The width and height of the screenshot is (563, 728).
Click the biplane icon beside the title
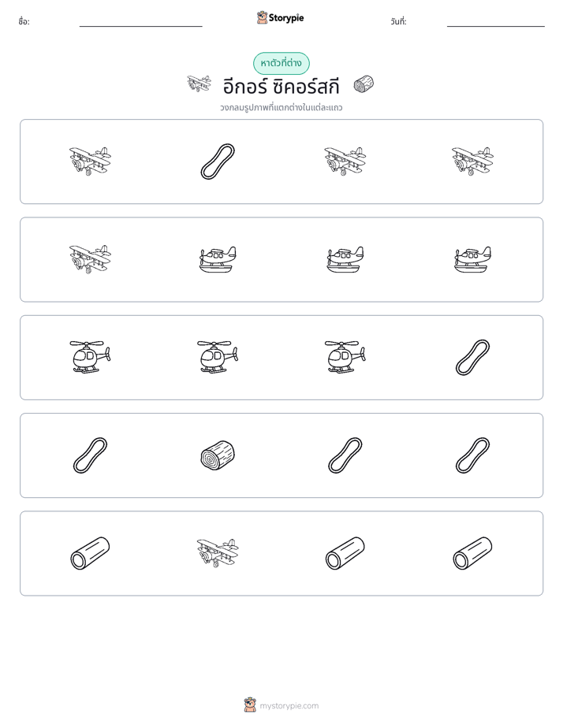click(199, 84)
